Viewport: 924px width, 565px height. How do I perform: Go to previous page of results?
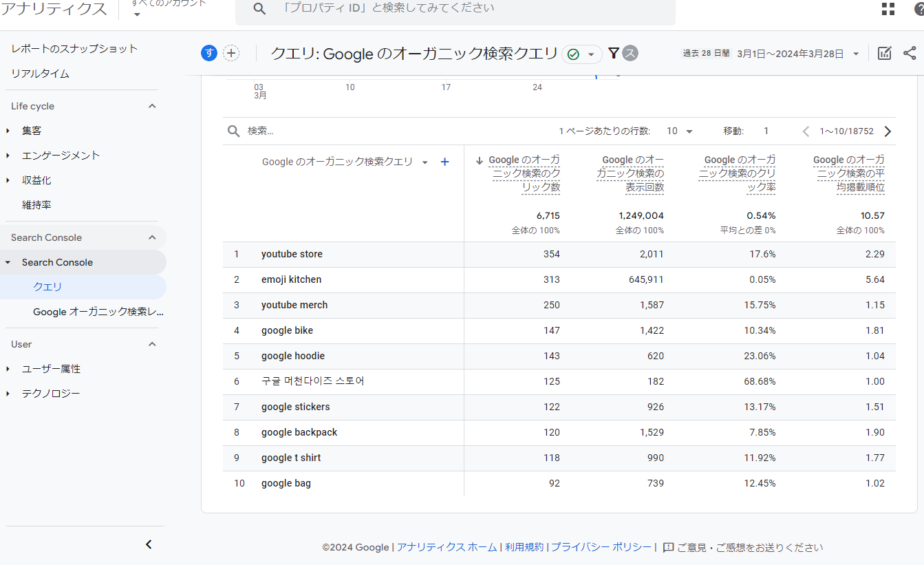tap(806, 131)
